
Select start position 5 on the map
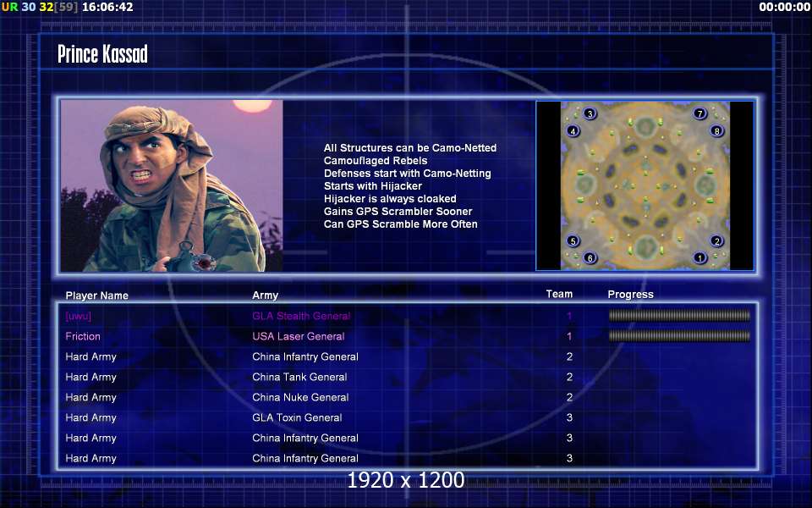pos(573,240)
